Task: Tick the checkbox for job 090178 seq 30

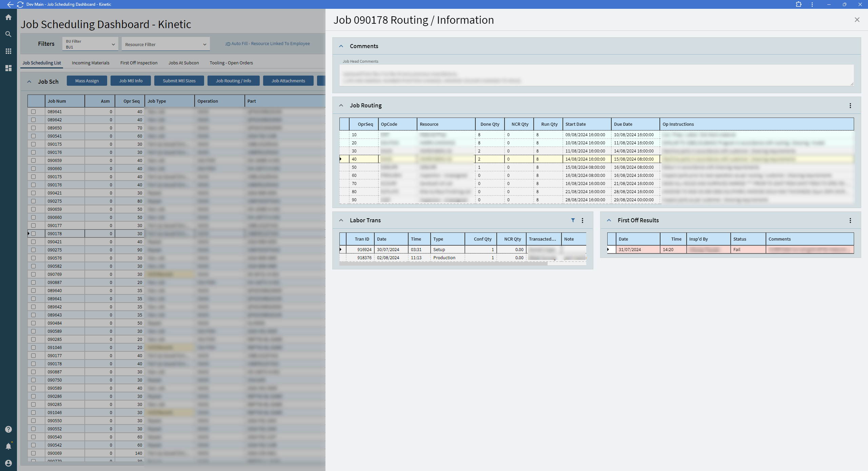Action: (33, 233)
